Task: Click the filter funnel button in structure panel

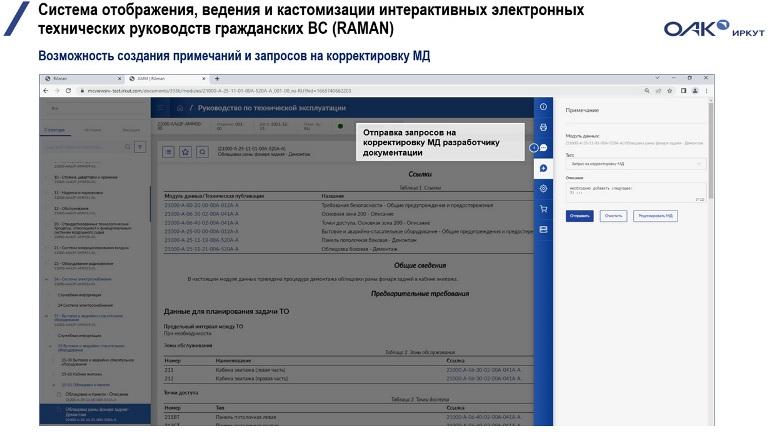Action: pyautogui.click(x=140, y=146)
